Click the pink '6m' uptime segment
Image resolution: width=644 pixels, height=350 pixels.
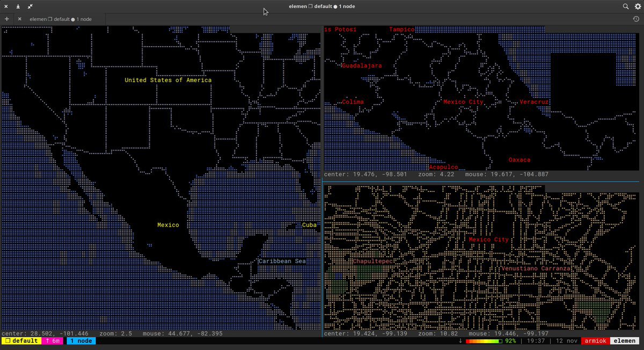(54, 341)
